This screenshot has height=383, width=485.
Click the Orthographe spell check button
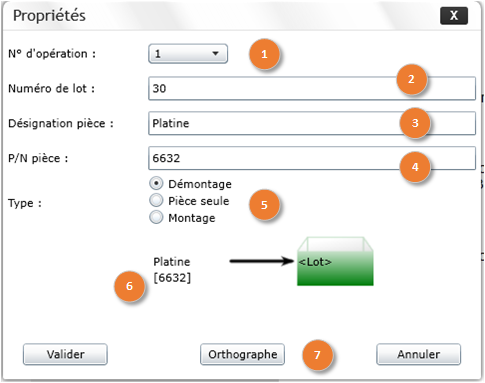(242, 354)
